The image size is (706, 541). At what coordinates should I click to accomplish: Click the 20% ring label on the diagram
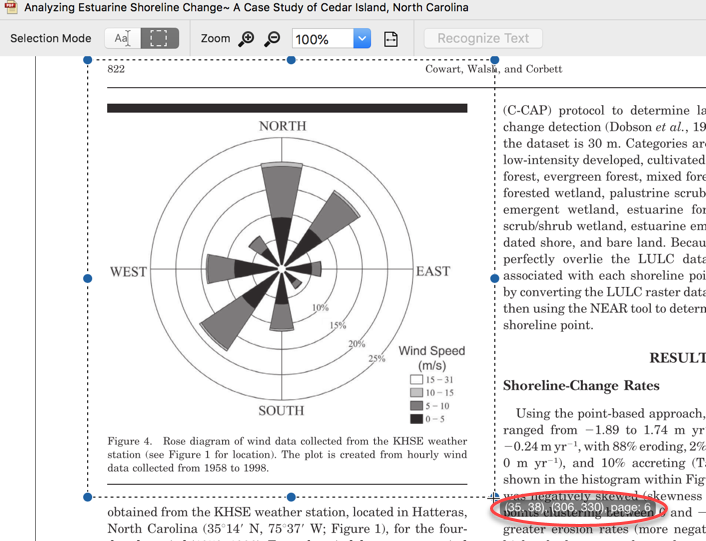pyautogui.click(x=357, y=344)
